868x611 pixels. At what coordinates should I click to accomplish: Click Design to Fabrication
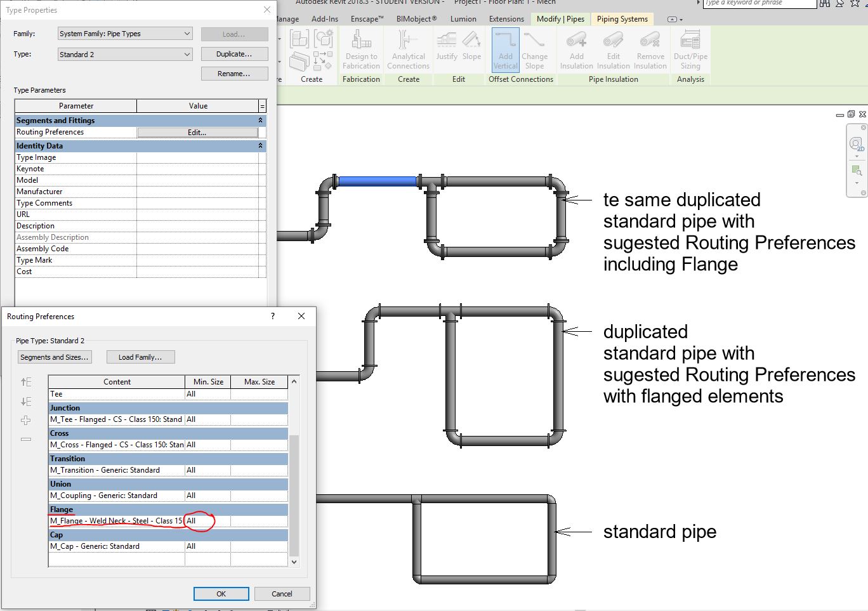[x=361, y=51]
